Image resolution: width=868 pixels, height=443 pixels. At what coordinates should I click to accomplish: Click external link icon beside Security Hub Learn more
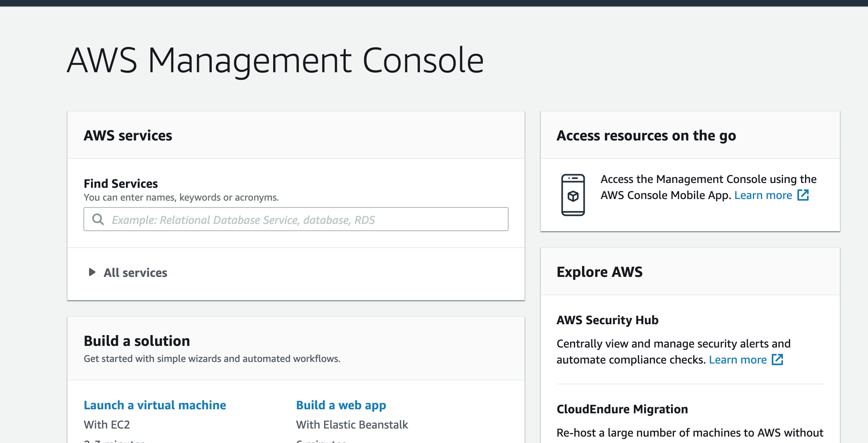777,360
